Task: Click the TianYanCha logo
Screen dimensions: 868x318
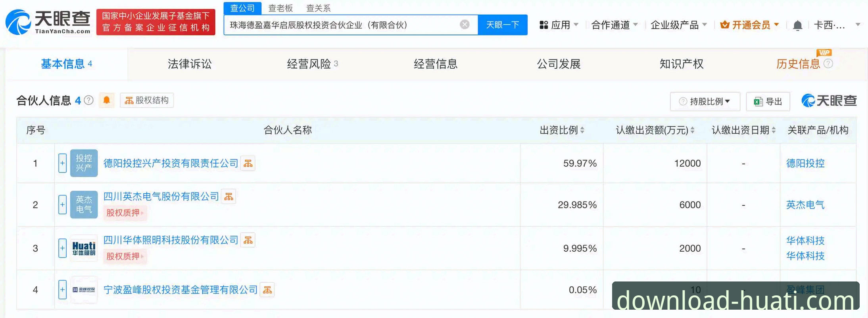Action: pos(48,22)
